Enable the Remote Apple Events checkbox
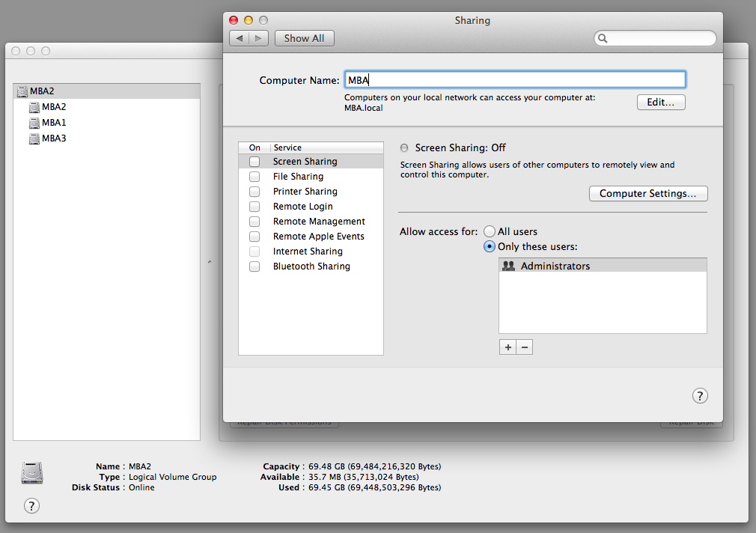 (x=254, y=237)
